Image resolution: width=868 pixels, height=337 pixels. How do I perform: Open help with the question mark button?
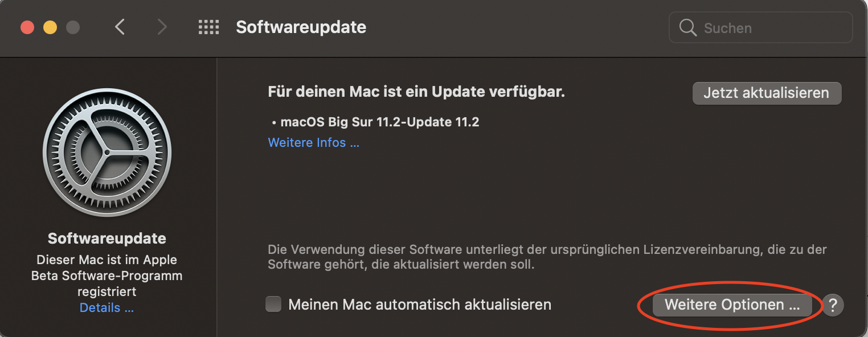(832, 305)
